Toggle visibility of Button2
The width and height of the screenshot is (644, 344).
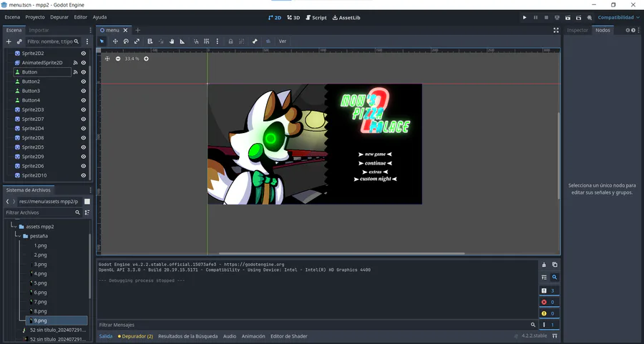[x=84, y=82]
